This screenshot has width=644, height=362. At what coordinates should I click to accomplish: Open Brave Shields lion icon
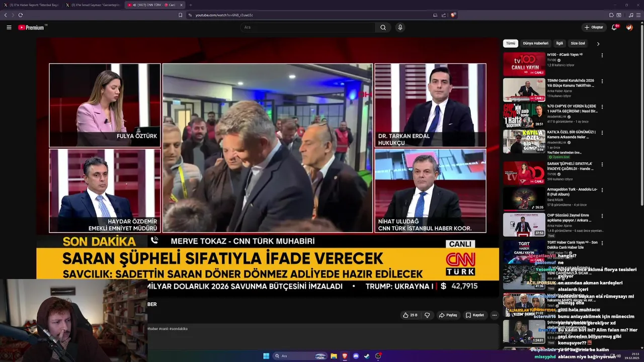click(453, 15)
